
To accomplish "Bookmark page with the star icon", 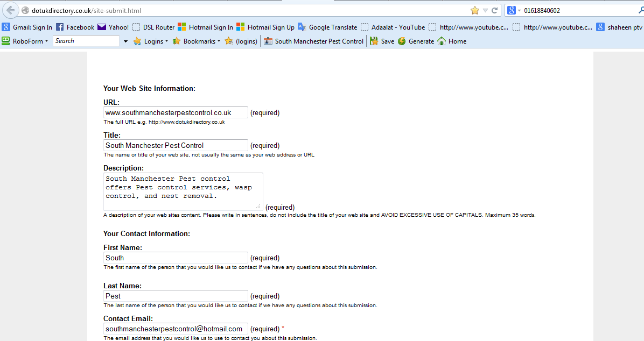I will coord(475,10).
